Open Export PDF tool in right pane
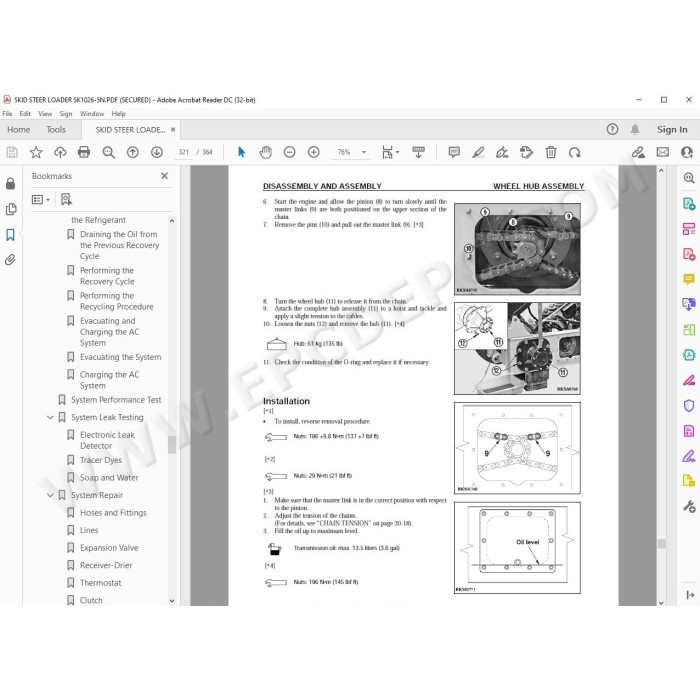 [689, 204]
